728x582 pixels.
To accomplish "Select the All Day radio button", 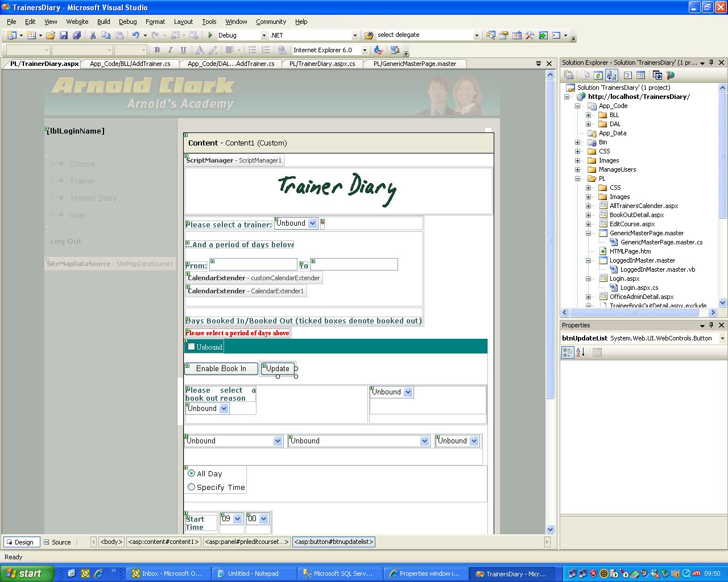I will [192, 473].
